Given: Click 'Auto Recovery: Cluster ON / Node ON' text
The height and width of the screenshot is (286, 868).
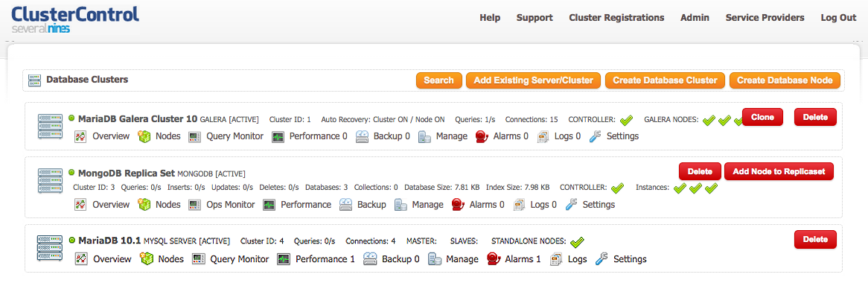Looking at the screenshot, I should pos(383,119).
